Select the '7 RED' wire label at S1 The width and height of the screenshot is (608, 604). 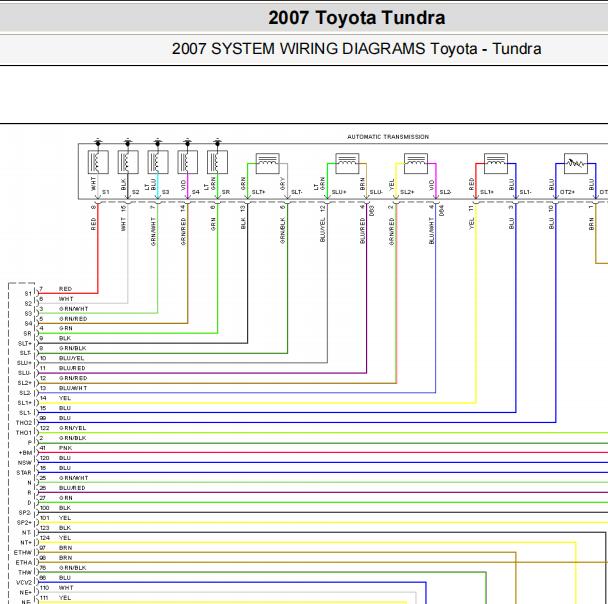click(56, 289)
